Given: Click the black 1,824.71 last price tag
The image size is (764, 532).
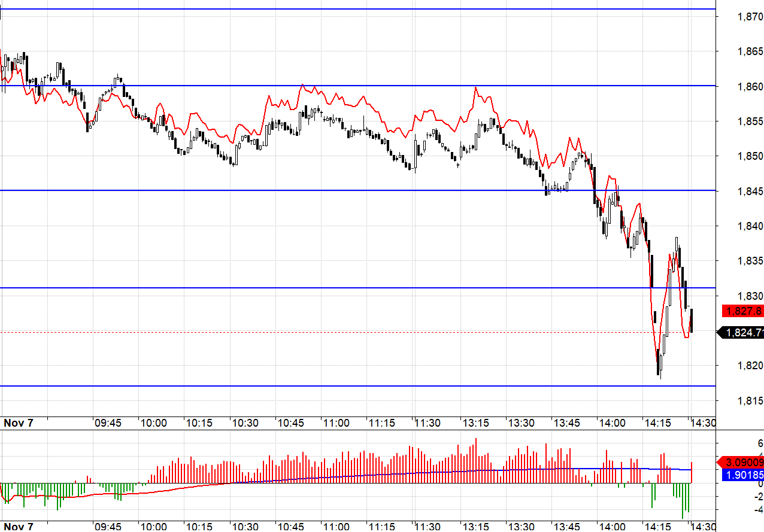Looking at the screenshot, I should (x=744, y=332).
